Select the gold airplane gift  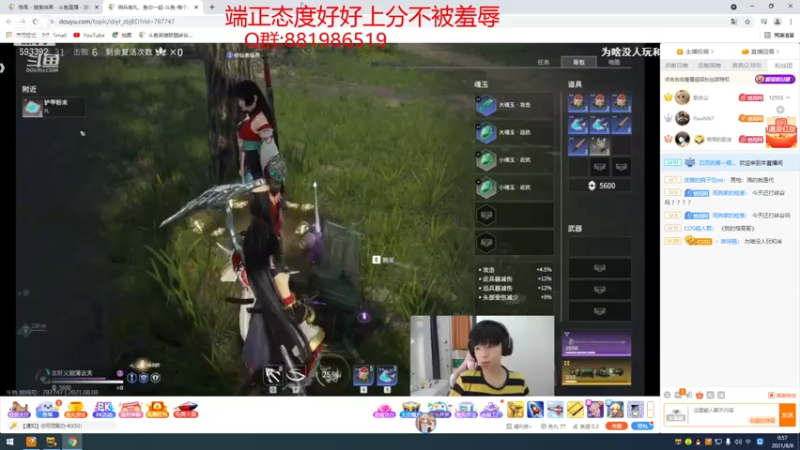[515, 409]
